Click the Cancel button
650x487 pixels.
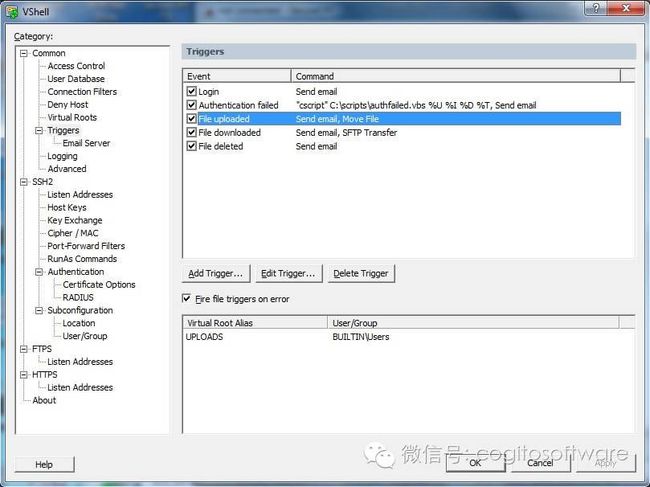coord(540,463)
